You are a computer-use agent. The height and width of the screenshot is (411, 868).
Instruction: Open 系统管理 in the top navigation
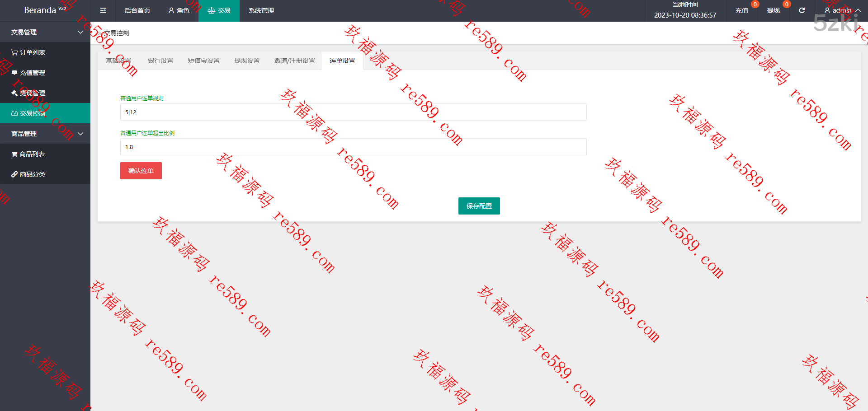click(x=261, y=10)
